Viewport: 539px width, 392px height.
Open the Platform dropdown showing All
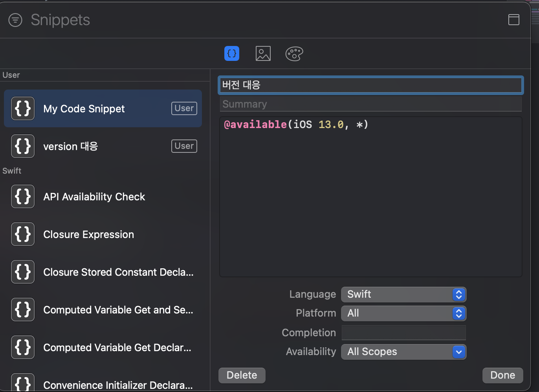[403, 313]
